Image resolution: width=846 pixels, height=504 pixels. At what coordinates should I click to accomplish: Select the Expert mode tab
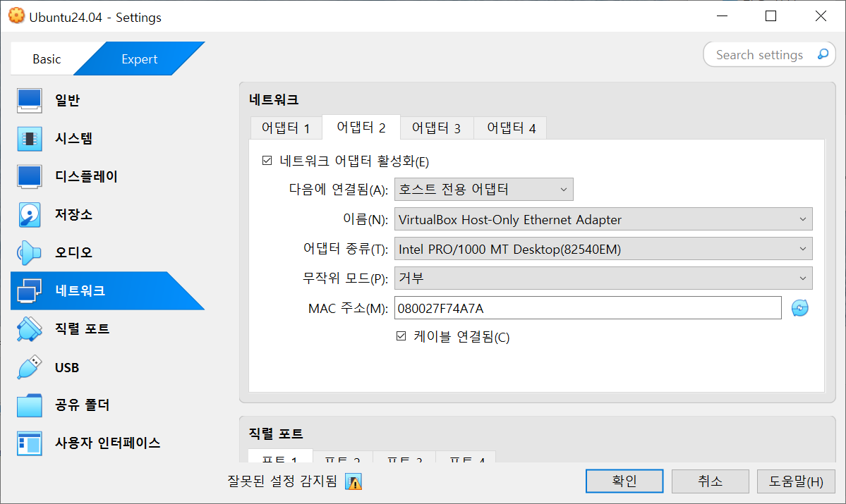pos(139,59)
